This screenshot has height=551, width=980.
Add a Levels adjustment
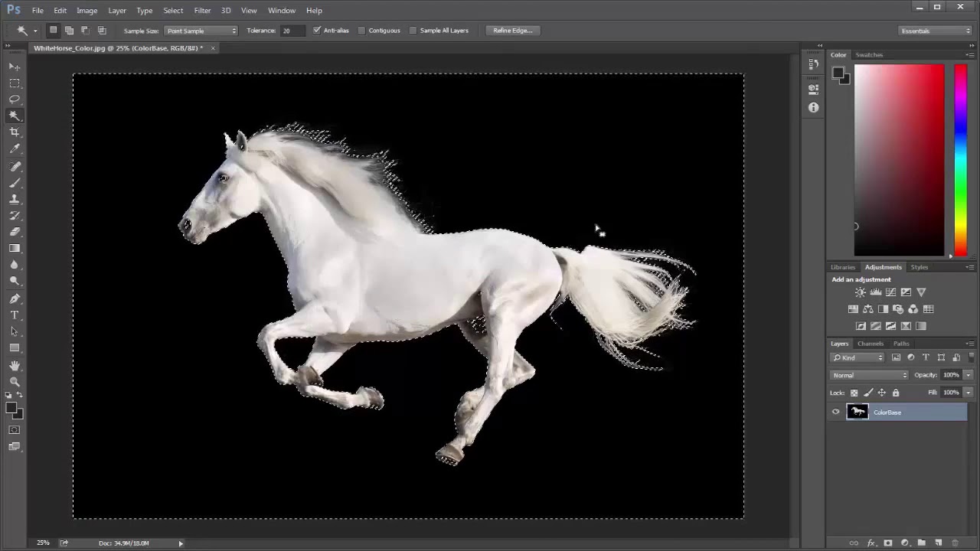[x=876, y=292]
